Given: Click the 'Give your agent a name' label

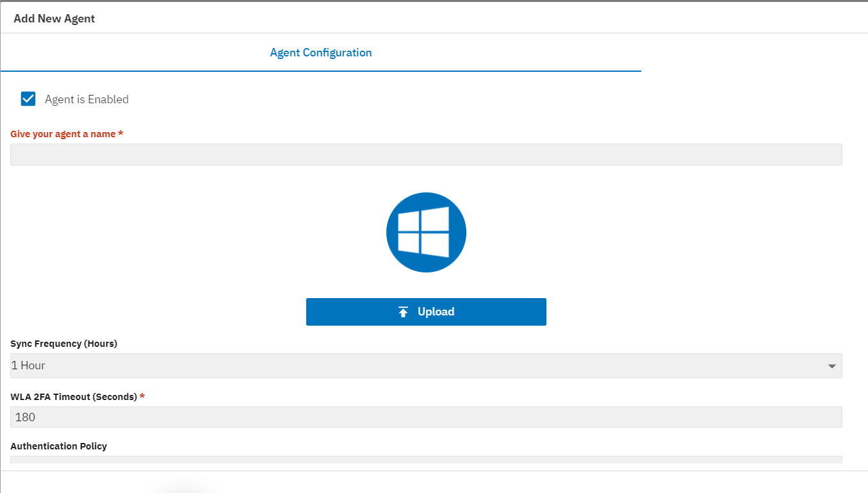Looking at the screenshot, I should pyautogui.click(x=67, y=134).
